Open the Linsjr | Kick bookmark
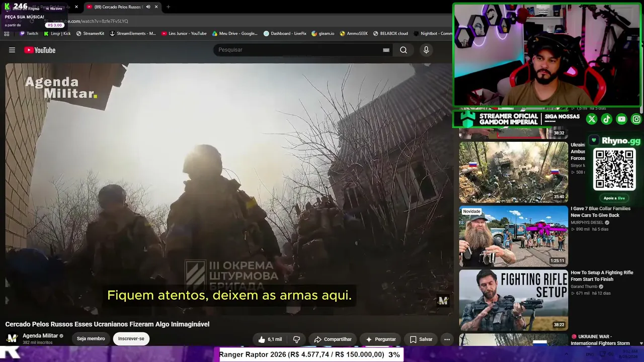The width and height of the screenshot is (644, 362). 57,34
